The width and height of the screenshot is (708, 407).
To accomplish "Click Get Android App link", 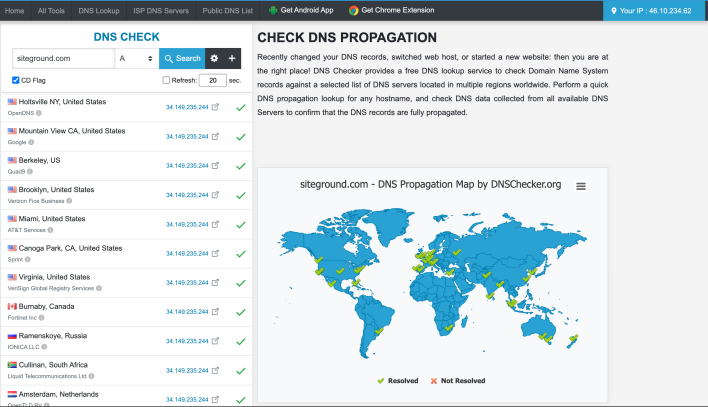I will (x=301, y=10).
